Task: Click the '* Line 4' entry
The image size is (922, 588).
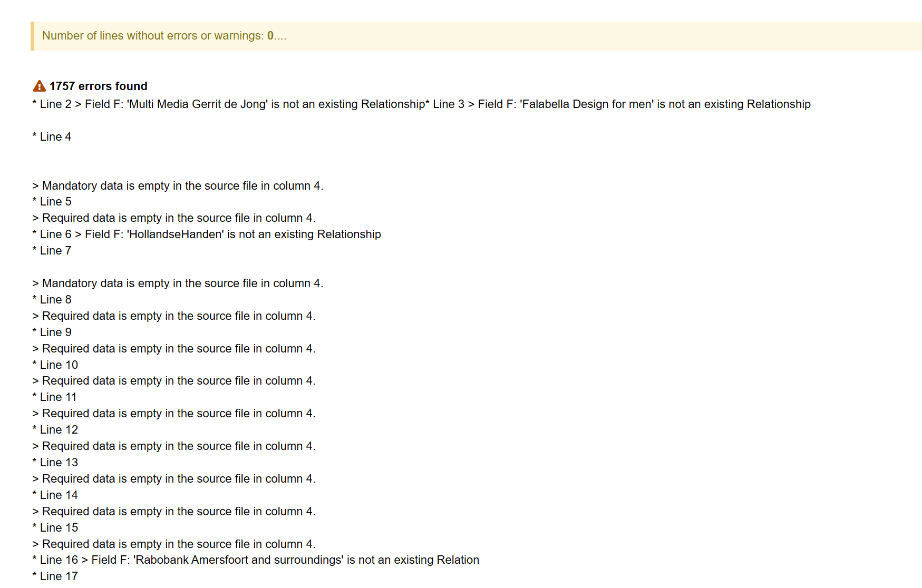Action: pos(52,137)
